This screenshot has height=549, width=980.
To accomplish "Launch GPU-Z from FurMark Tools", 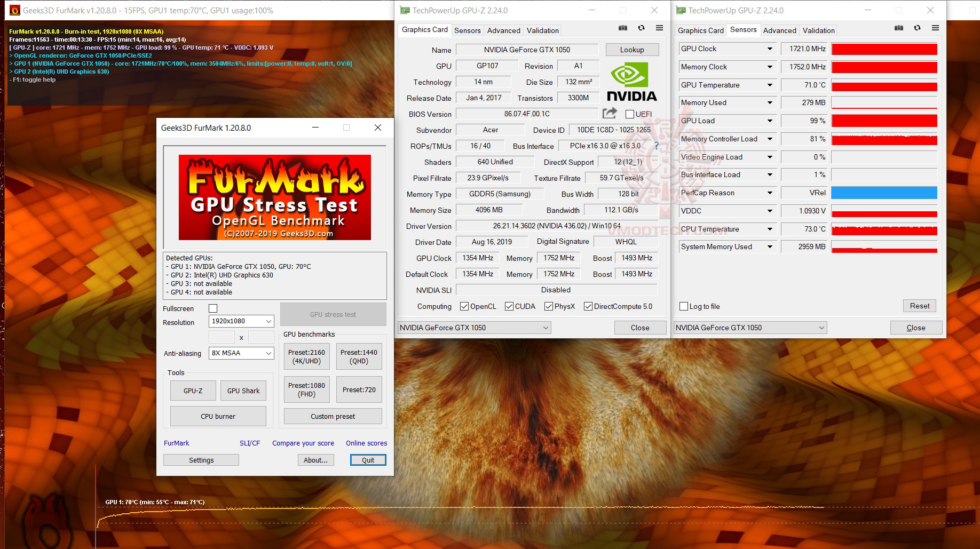I will (193, 391).
